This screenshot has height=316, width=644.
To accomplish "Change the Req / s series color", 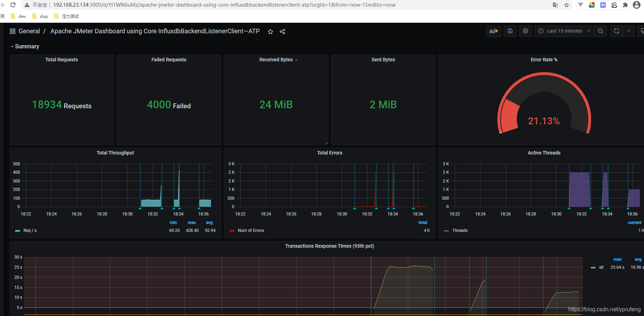I will (18, 231).
